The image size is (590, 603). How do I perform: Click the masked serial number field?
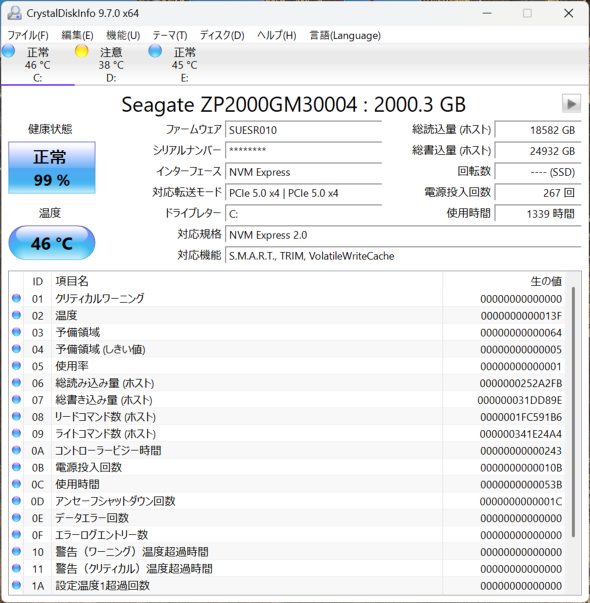tap(303, 151)
